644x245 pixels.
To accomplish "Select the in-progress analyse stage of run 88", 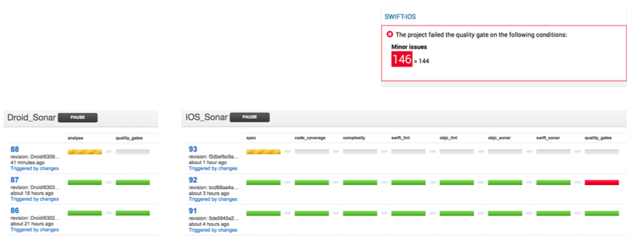I will [x=85, y=152].
